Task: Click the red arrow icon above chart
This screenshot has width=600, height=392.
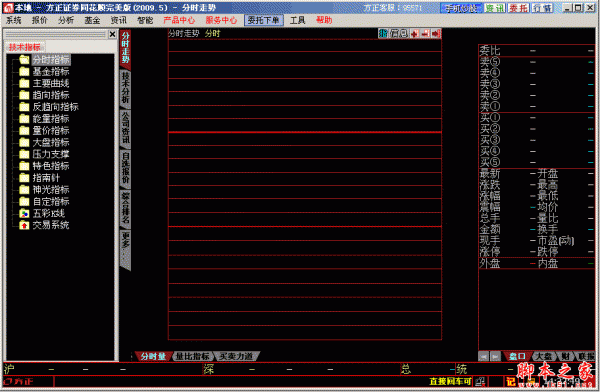Action: tap(436, 34)
